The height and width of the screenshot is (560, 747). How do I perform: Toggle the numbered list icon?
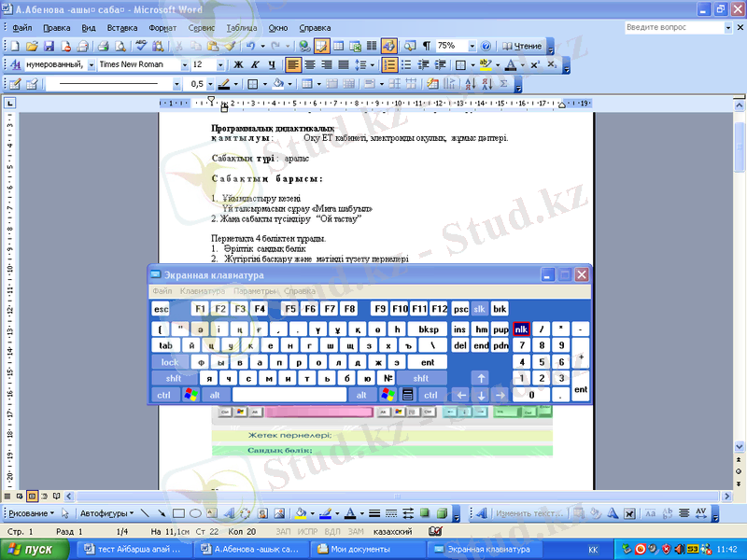(x=390, y=65)
